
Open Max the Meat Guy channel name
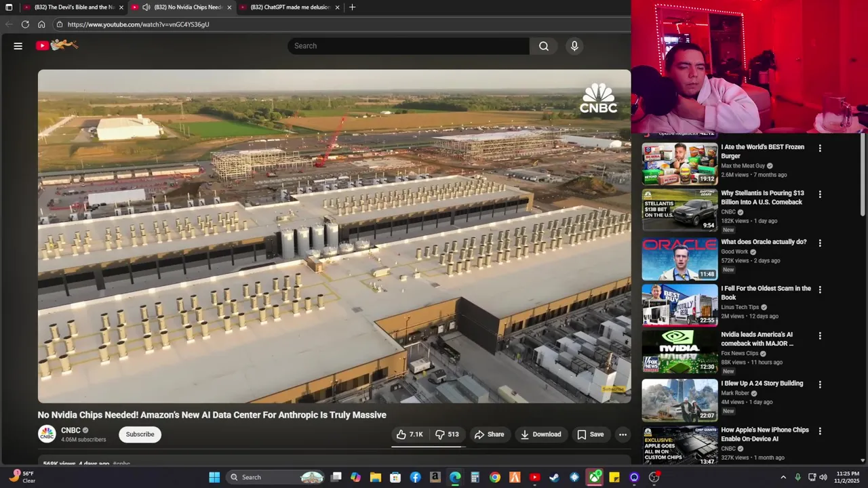pyautogui.click(x=743, y=165)
